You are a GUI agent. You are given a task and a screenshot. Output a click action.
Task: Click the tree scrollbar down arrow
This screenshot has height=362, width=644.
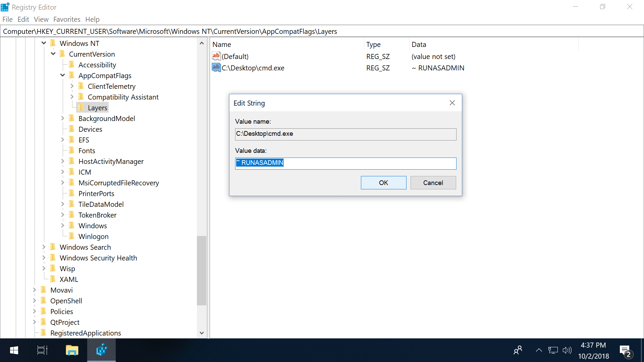point(202,333)
